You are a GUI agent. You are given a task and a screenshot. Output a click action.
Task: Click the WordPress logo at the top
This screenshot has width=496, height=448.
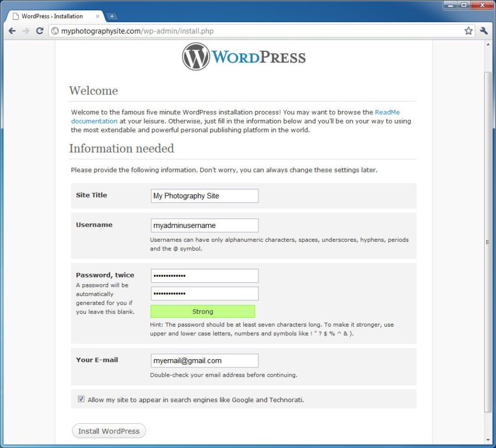244,57
